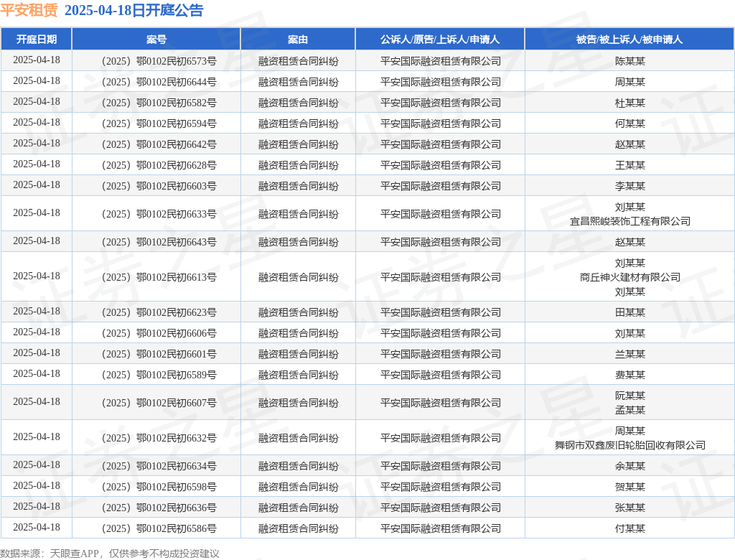735x560 pixels.
Task: Click the 开庭日期 column header
Action: click(x=37, y=39)
